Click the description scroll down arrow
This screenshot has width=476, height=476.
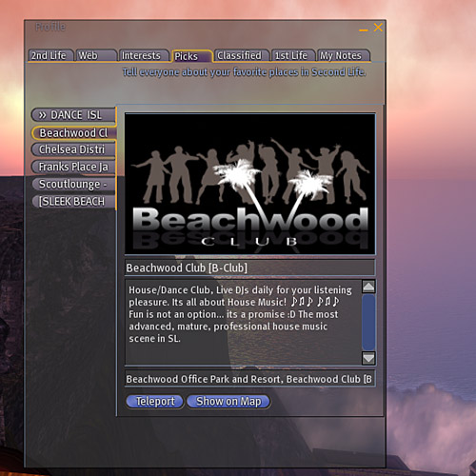point(368,358)
